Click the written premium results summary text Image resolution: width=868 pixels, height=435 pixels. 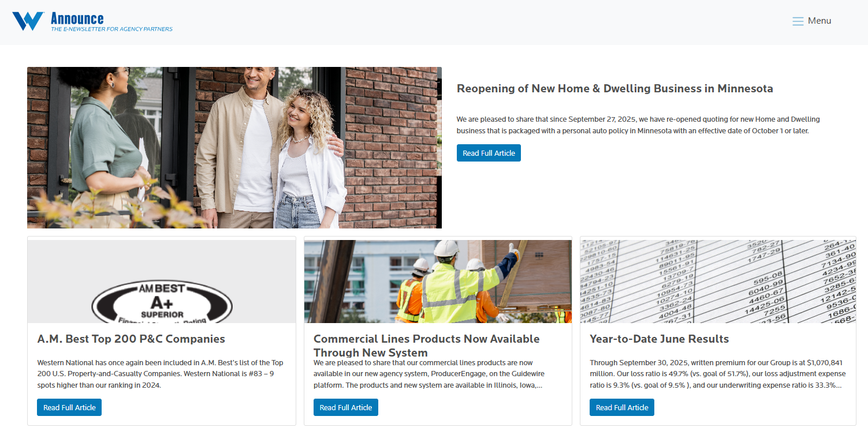[x=716, y=374]
